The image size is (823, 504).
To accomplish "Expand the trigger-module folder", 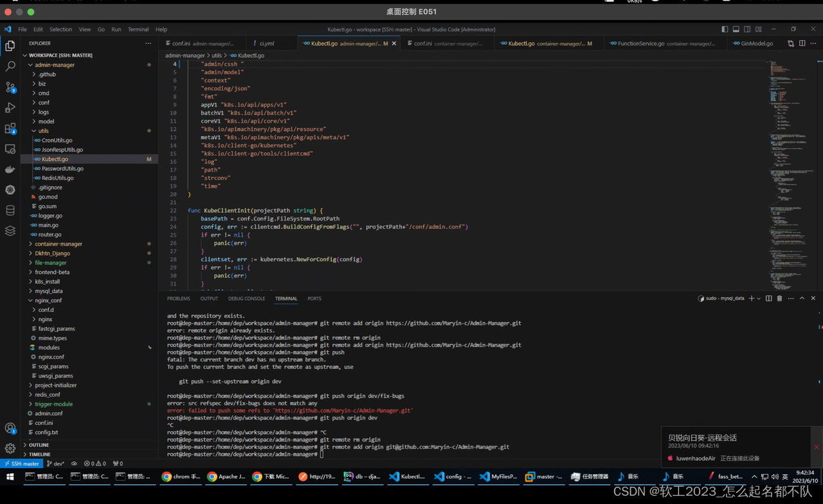I will [x=90, y=404].
